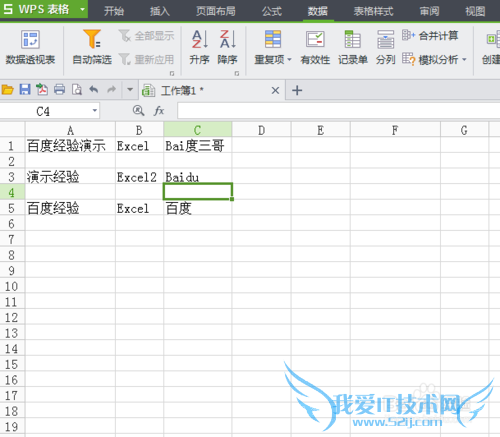Click the zoom magnifier beside formula bar
Image resolution: width=500 pixels, height=437 pixels.
pyautogui.click(x=138, y=110)
